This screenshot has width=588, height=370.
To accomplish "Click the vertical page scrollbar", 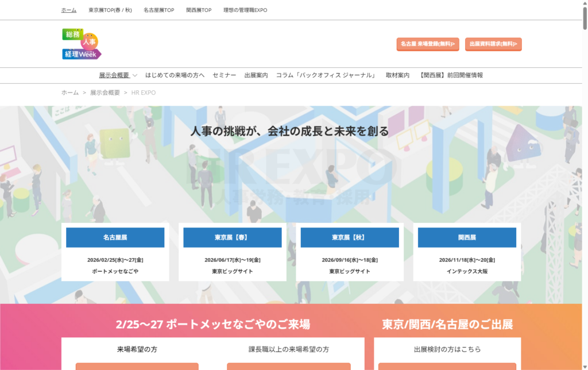I will point(584,172).
